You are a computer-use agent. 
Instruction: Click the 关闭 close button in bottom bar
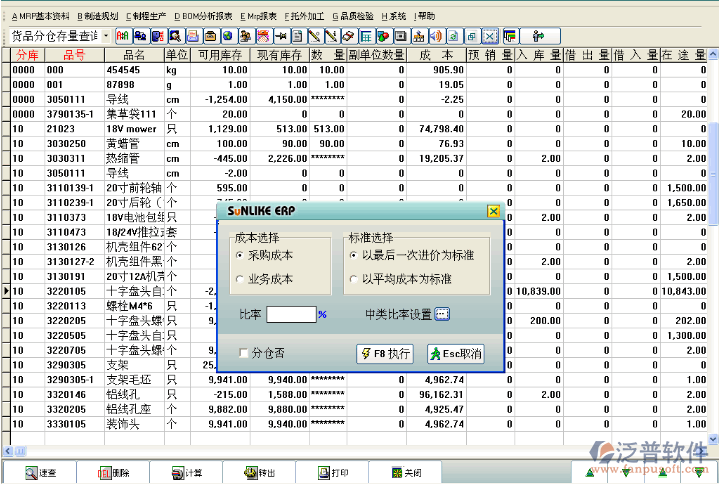click(405, 473)
